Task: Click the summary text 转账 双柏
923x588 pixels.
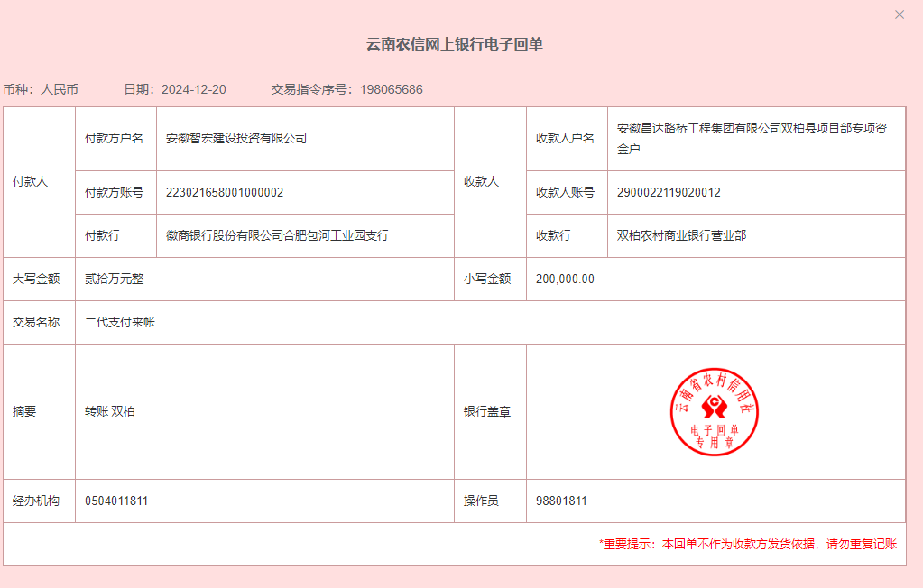Action: (110, 411)
